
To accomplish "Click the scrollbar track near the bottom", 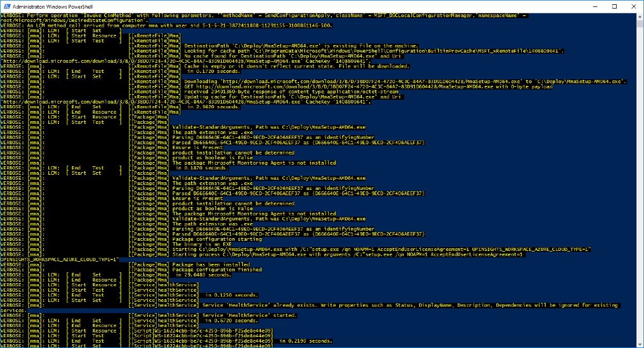I will [640, 322].
